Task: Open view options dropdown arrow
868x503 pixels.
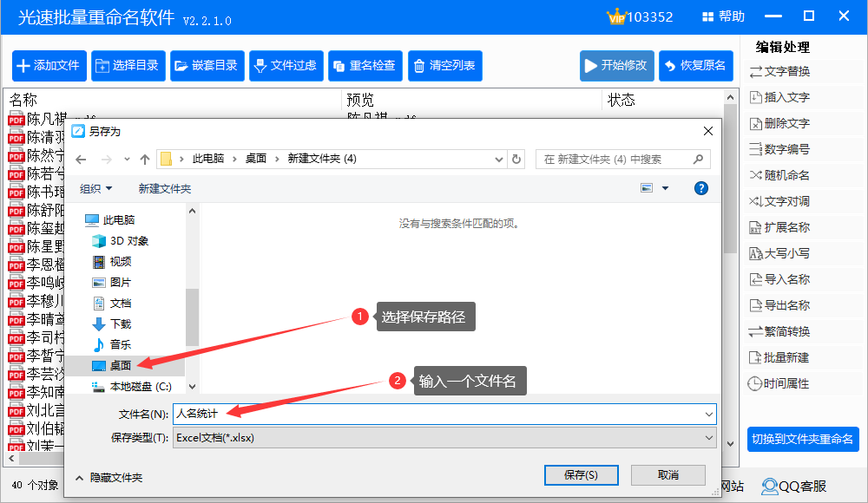Action: [x=666, y=188]
